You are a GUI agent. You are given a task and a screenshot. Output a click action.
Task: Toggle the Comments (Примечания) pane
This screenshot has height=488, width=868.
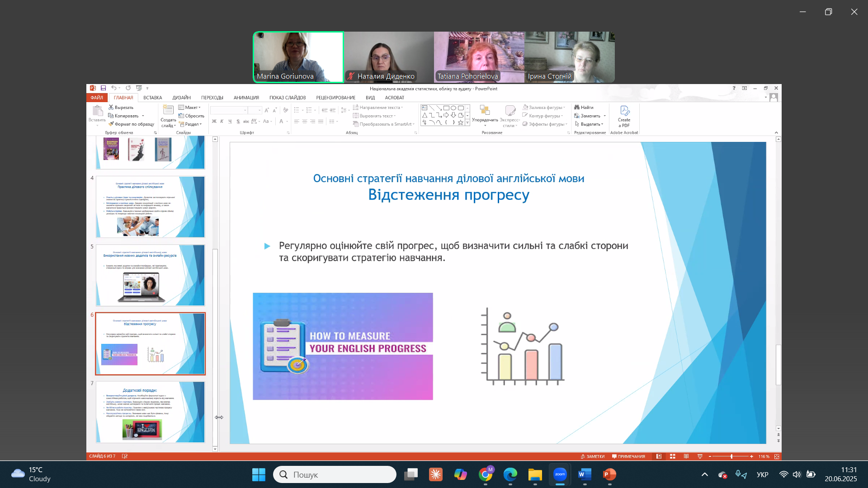click(628, 456)
